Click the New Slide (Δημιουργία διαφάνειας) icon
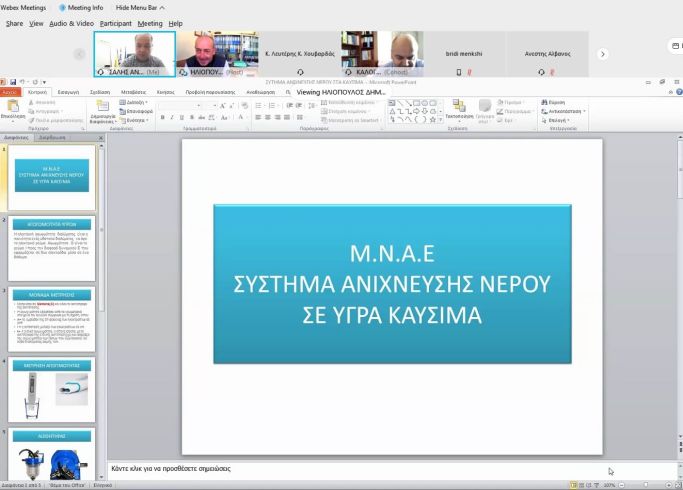Image resolution: width=683 pixels, height=490 pixels. [x=102, y=109]
